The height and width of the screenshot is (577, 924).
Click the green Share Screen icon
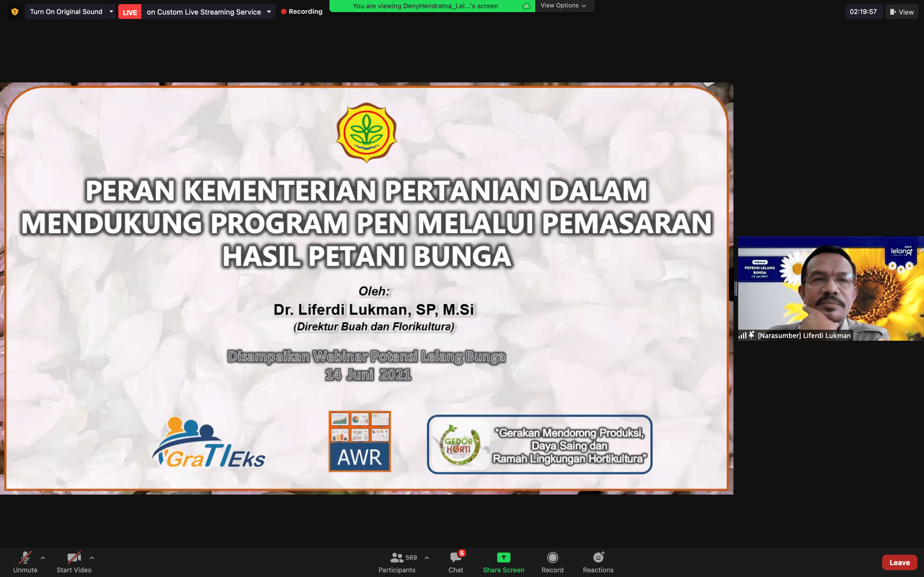pos(503,557)
